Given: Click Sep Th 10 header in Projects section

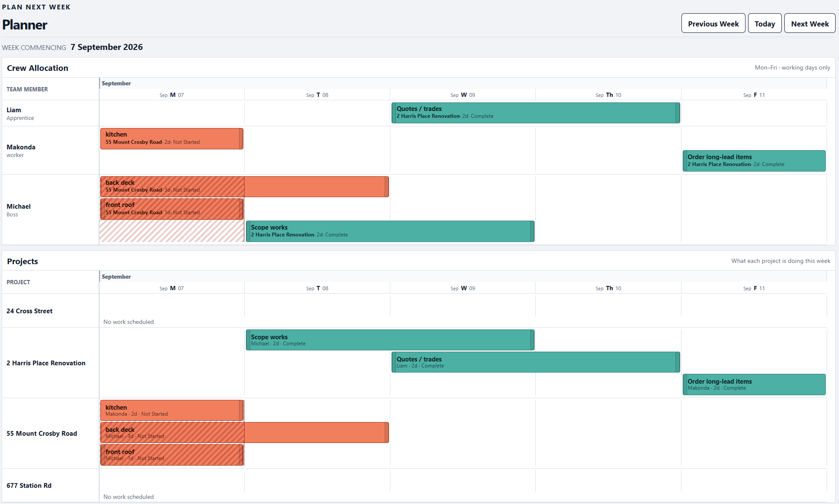Looking at the screenshot, I should (x=608, y=288).
